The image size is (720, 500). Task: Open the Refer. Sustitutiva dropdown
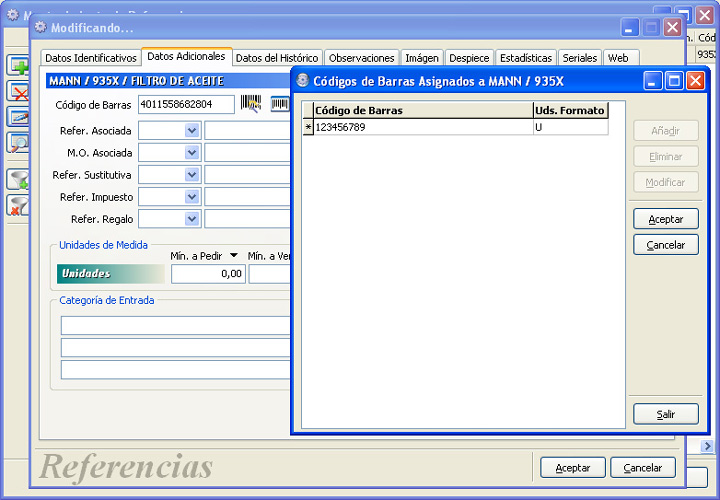pyautogui.click(x=192, y=174)
